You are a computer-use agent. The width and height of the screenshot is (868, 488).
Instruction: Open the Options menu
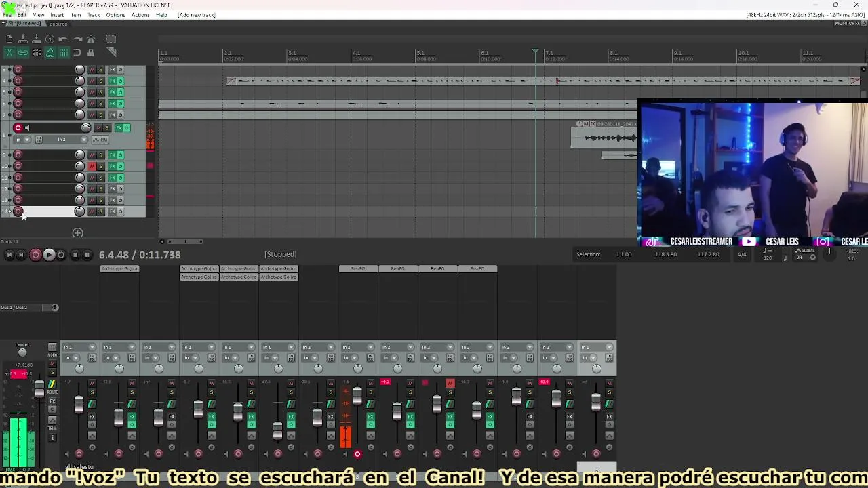click(115, 15)
